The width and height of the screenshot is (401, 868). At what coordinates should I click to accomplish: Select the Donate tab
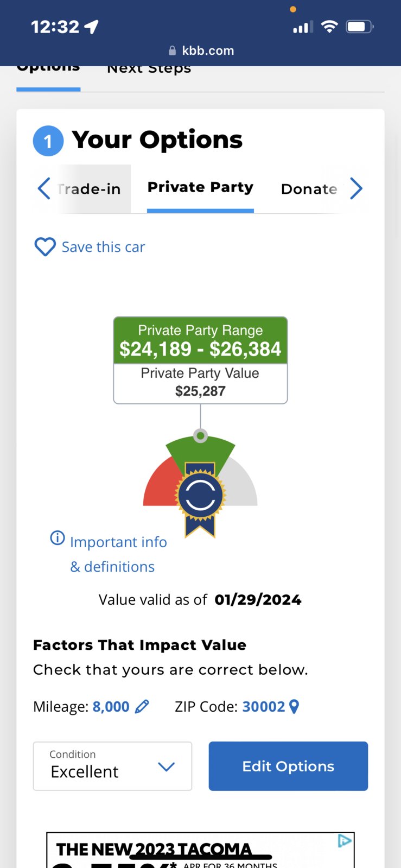(x=309, y=189)
